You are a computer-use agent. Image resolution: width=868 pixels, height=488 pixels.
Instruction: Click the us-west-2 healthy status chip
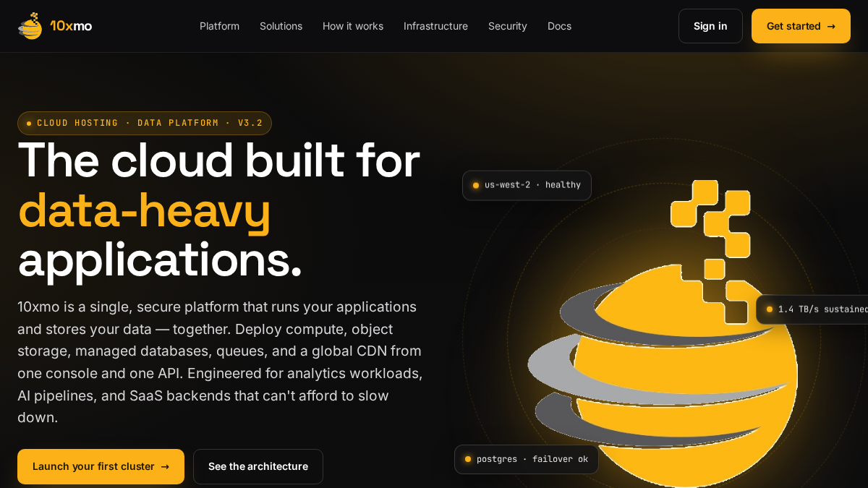coord(527,185)
